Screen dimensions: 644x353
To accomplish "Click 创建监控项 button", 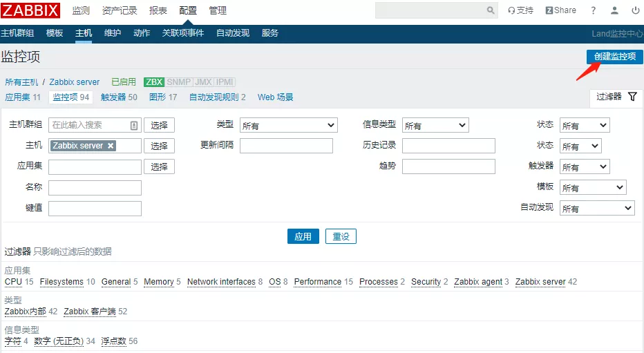I will [614, 57].
